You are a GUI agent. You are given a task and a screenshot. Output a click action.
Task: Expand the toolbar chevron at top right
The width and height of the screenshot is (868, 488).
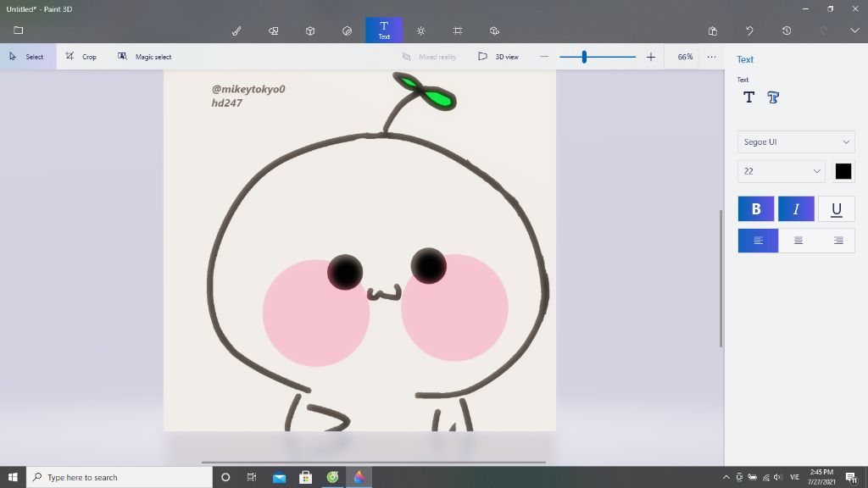(854, 30)
